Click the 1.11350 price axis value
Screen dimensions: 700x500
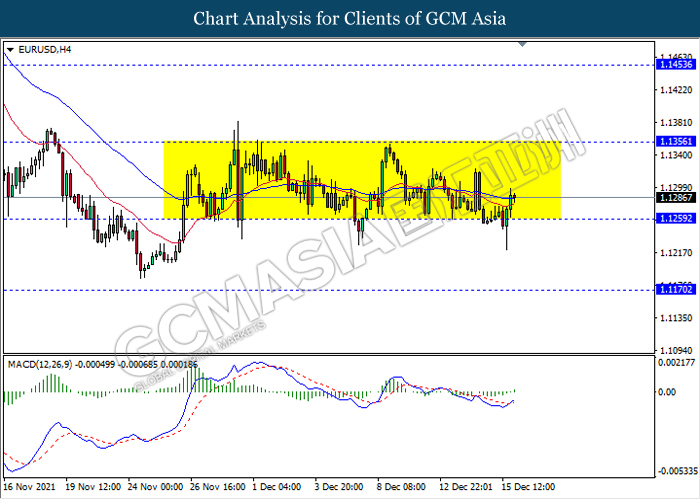676,318
